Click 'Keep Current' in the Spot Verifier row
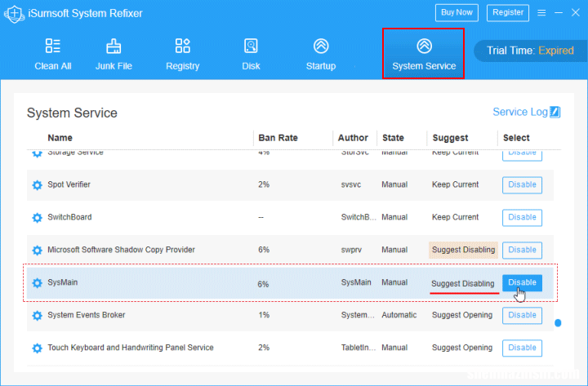This screenshot has width=588, height=386. (x=455, y=184)
